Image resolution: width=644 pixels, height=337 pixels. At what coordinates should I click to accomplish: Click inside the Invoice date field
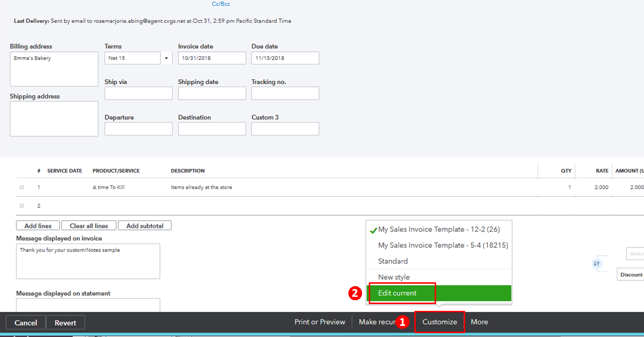(212, 58)
